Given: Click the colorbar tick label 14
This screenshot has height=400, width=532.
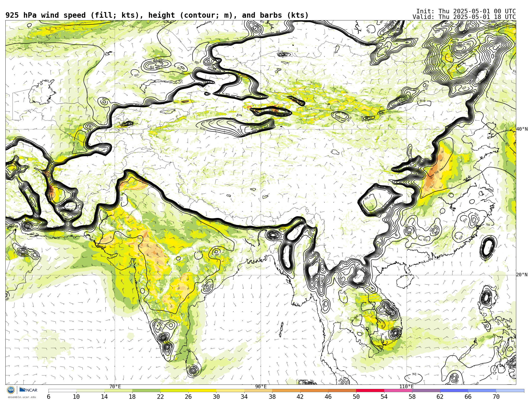Looking at the screenshot, I should click(x=104, y=397).
